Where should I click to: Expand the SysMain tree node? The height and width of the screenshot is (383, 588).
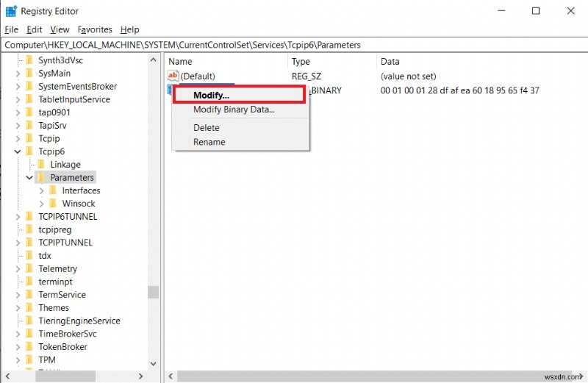18,74
